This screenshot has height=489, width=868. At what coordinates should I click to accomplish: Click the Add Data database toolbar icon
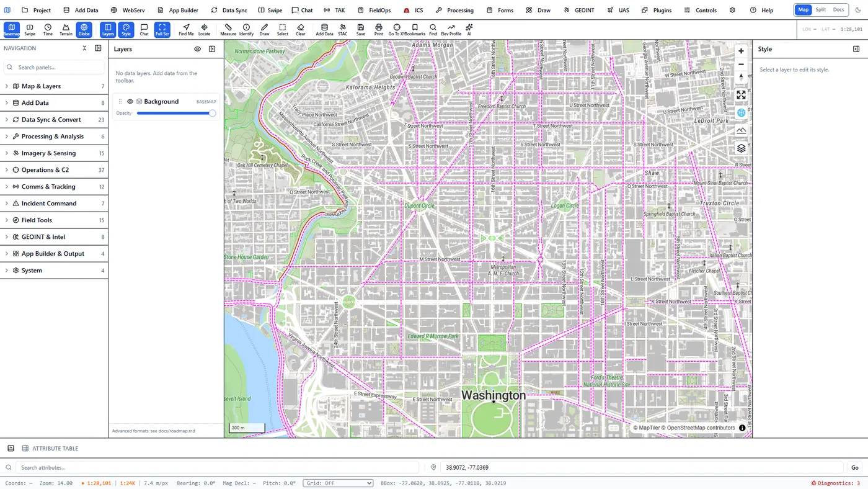click(x=324, y=29)
